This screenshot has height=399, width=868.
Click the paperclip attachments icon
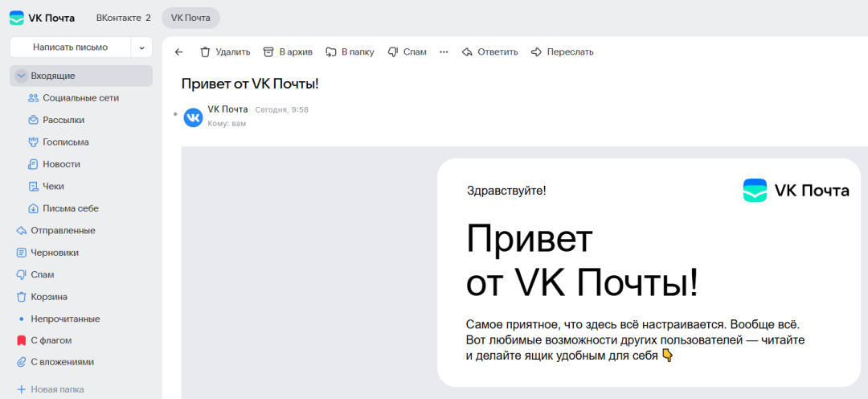click(22, 363)
